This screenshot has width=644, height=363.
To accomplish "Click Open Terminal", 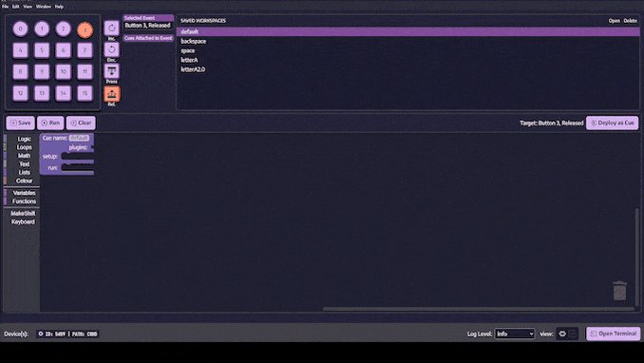I will tap(614, 334).
